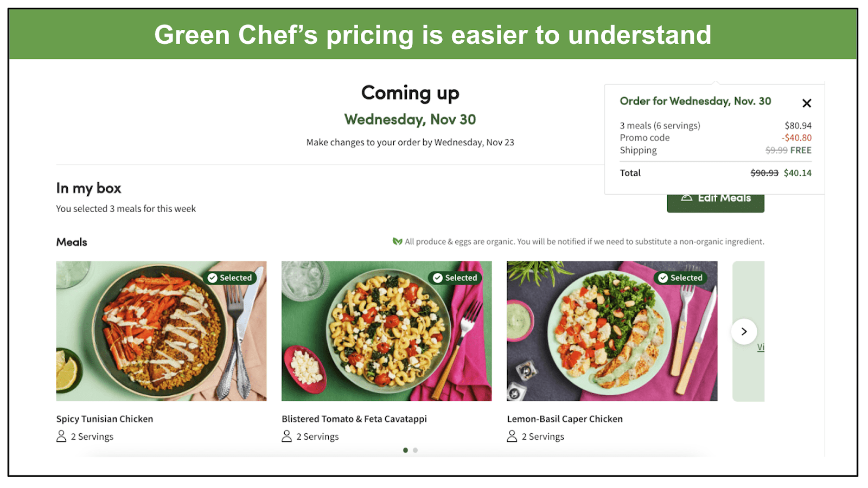
Task: Toggle Selected badge on Lemon-Basil Caper Chicken
Action: (x=681, y=278)
